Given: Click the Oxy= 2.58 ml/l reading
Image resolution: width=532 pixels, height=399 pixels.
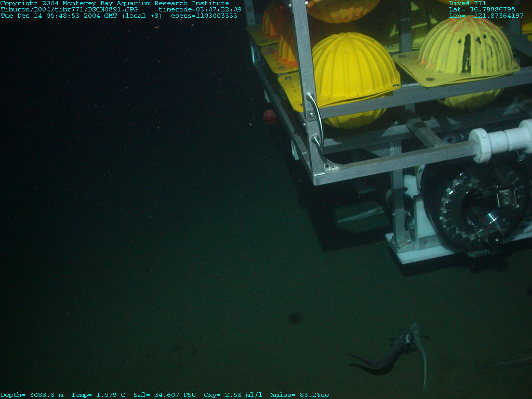Looking at the screenshot, I should (x=233, y=395).
